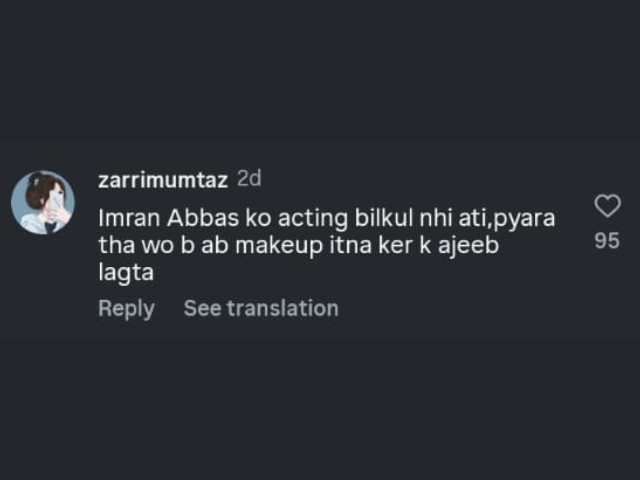Reply to zarrimumtaz's comment
This screenshot has height=480, width=640.
point(126,309)
